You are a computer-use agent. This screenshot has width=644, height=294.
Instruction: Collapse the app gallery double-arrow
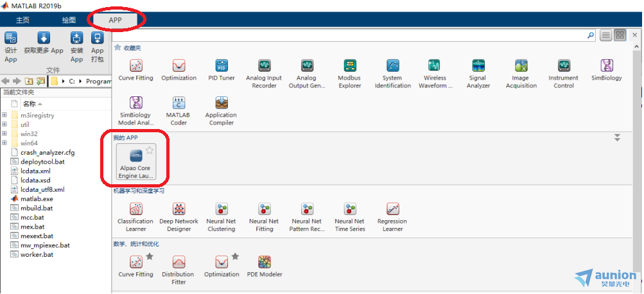click(x=617, y=137)
